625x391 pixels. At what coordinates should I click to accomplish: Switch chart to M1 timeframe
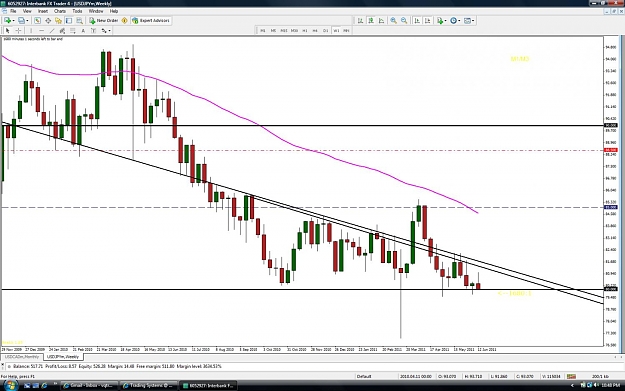pyautogui.click(x=263, y=31)
